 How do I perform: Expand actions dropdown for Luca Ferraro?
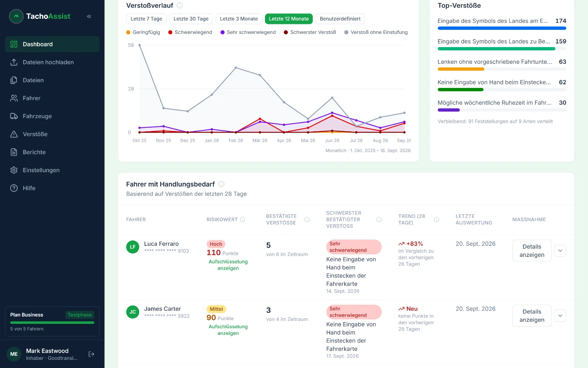click(560, 251)
